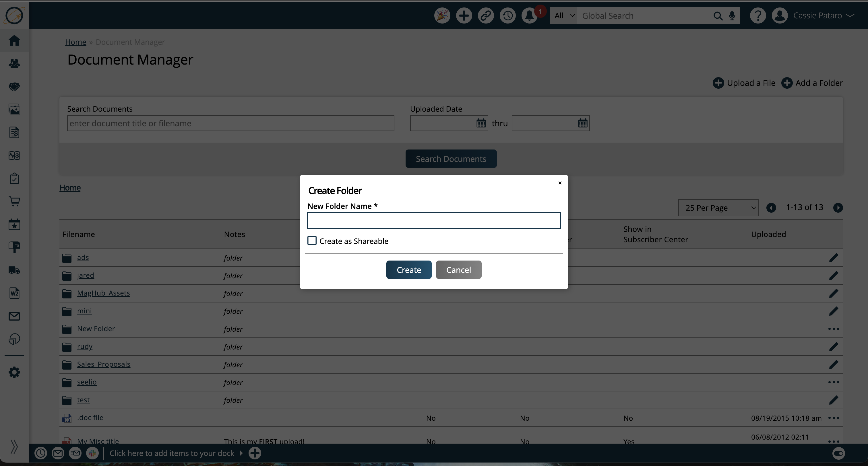This screenshot has width=868, height=466.
Task: Click the global add plus icon
Action: click(464, 15)
